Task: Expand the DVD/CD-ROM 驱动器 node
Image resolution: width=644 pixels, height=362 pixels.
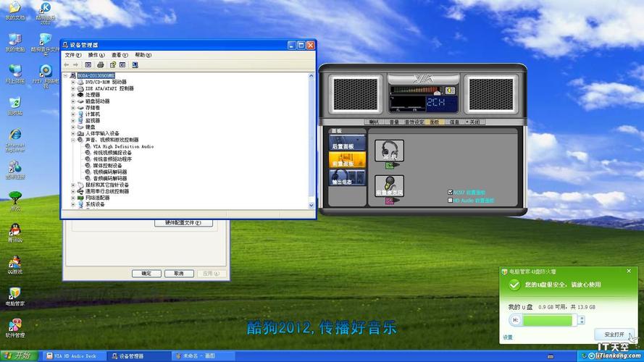Action: [x=73, y=82]
